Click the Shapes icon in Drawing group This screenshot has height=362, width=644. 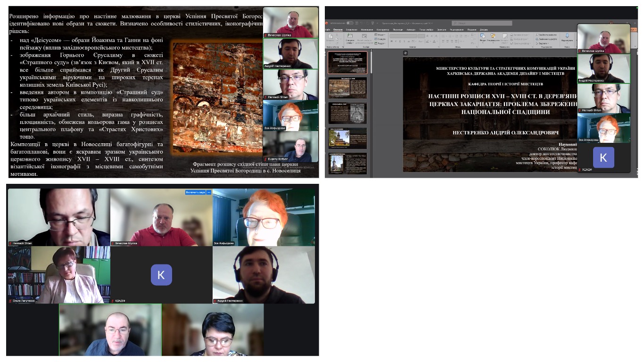tap(483, 37)
